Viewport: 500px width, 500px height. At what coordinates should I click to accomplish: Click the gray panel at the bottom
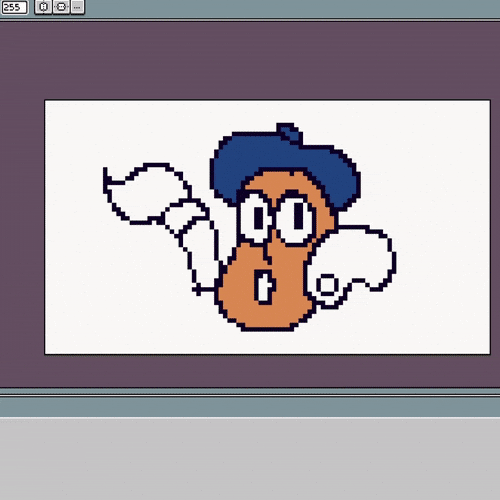pos(250,458)
